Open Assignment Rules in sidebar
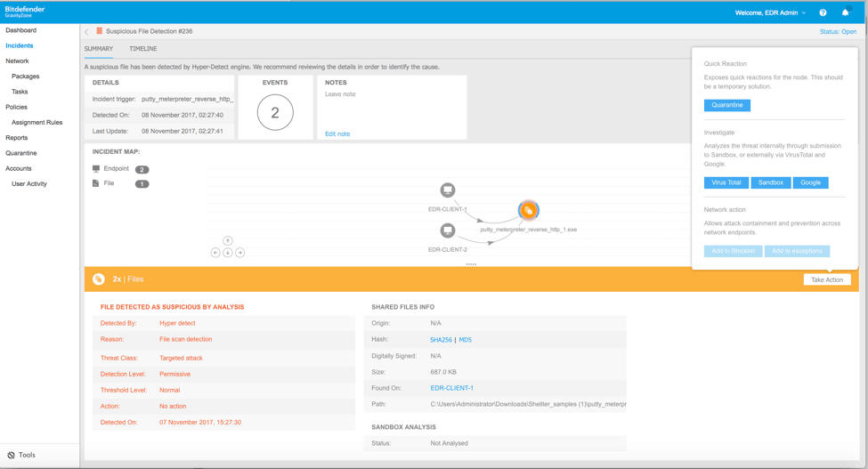 (x=37, y=123)
